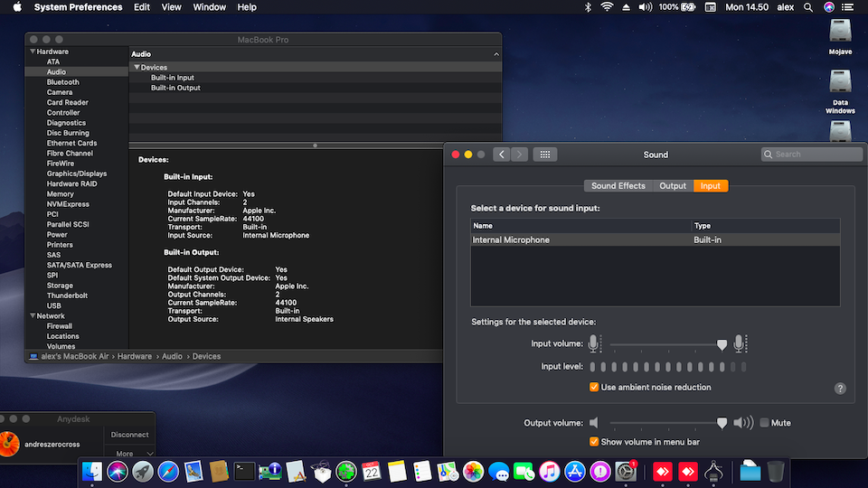Click the Bluetooth icon in the menu bar

click(587, 7)
